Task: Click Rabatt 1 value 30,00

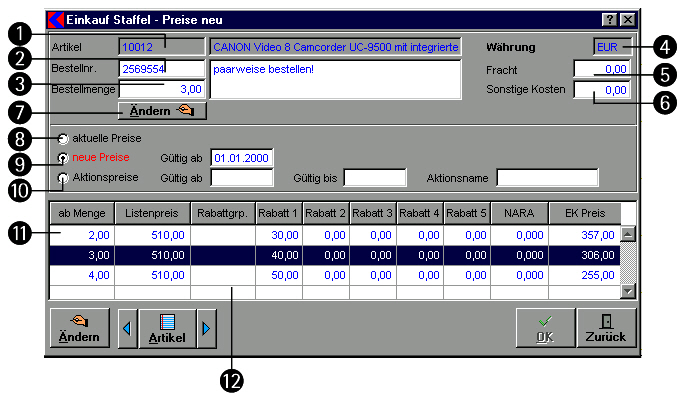Action: click(x=279, y=235)
